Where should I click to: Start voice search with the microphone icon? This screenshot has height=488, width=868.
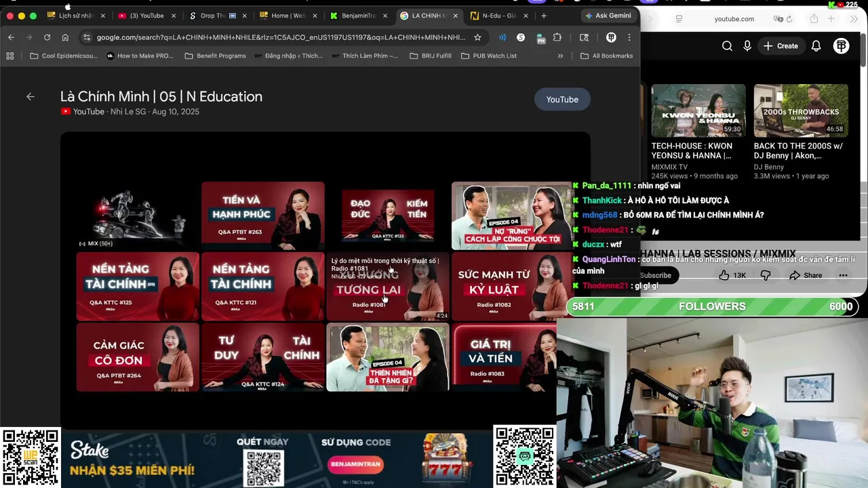click(x=747, y=46)
